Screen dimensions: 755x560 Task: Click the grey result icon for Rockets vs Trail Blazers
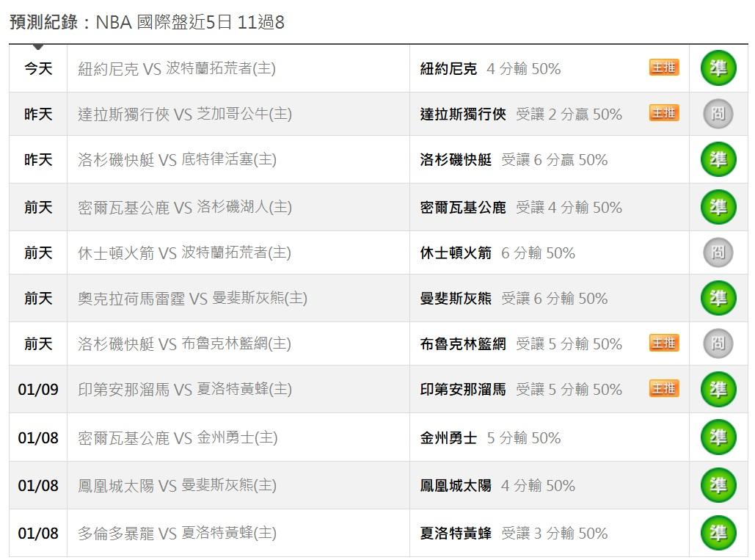[x=718, y=252]
